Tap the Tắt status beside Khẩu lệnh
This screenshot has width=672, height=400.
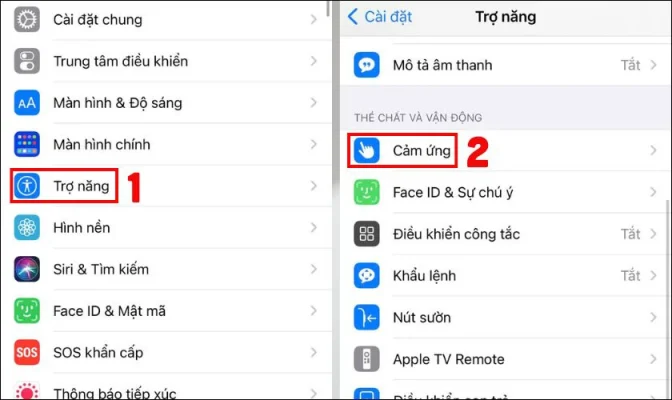pyautogui.click(x=630, y=276)
